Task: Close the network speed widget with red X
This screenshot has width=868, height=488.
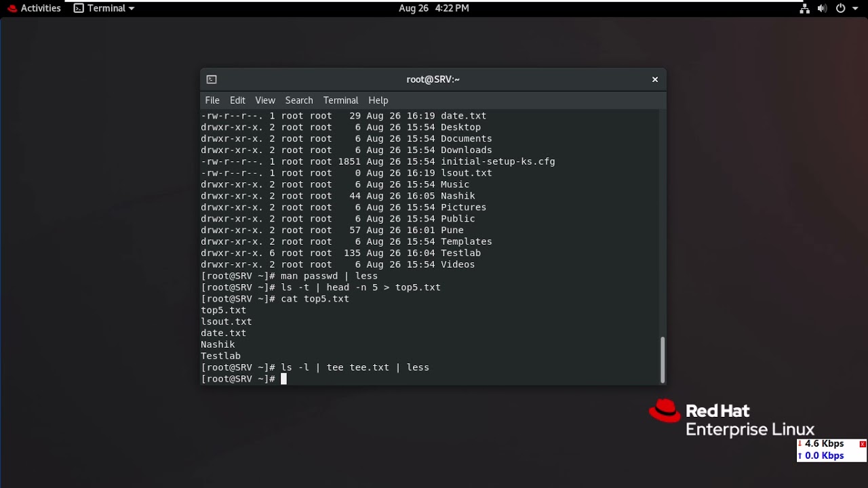Action: 863,444
